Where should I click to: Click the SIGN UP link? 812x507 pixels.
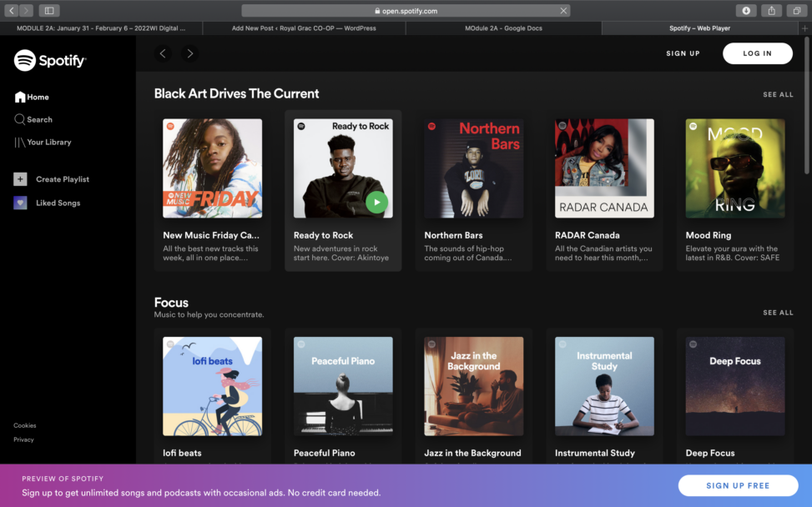(683, 53)
